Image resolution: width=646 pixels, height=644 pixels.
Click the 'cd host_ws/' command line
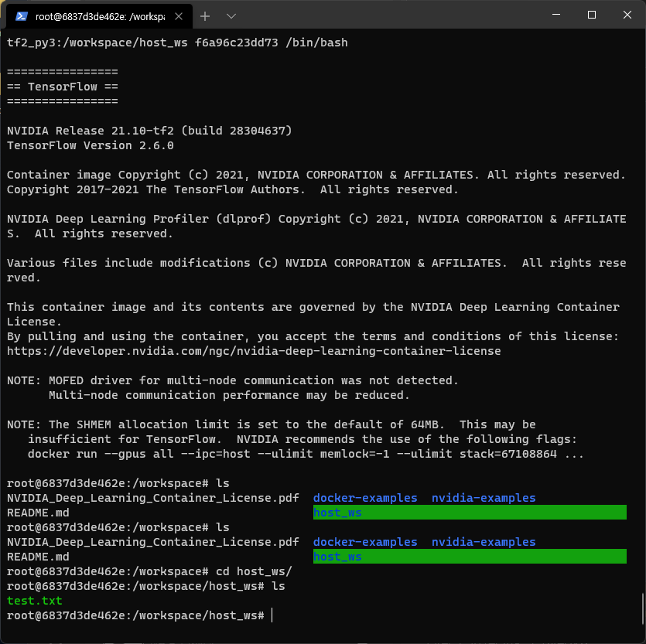pyautogui.click(x=149, y=571)
